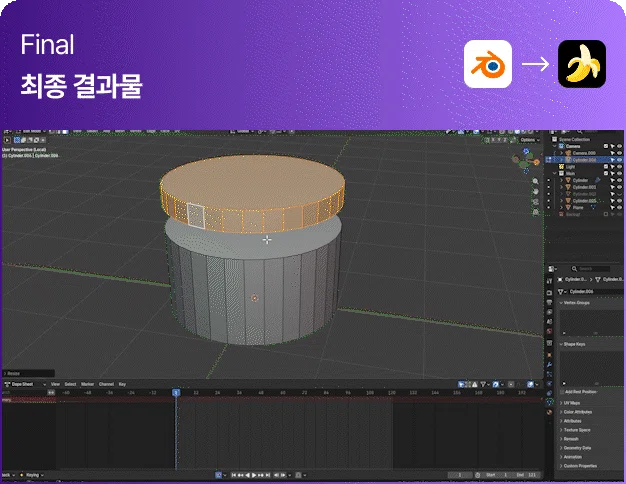626x484 pixels.
Task: Hide Cylinder.001 with its eye icon
Action: pyautogui.click(x=619, y=187)
